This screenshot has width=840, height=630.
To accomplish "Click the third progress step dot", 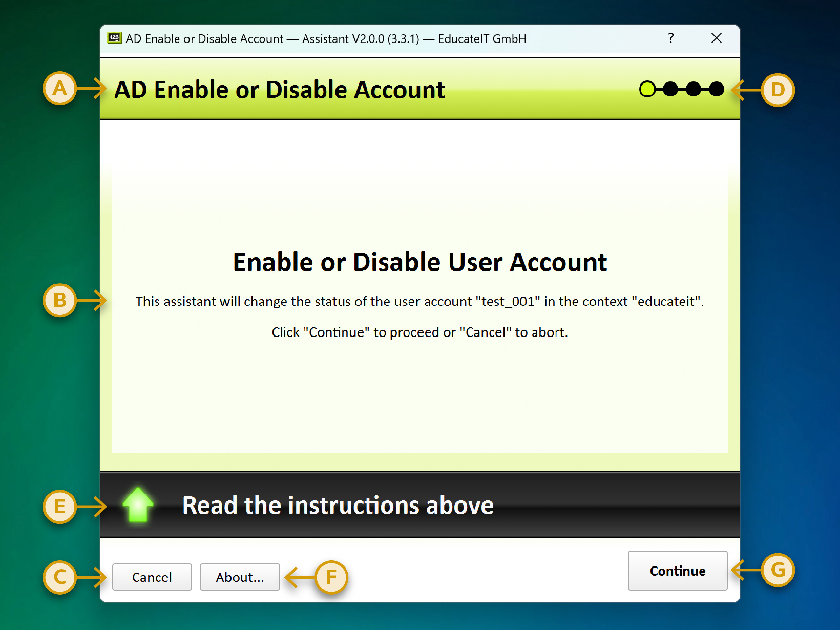I will (x=693, y=89).
